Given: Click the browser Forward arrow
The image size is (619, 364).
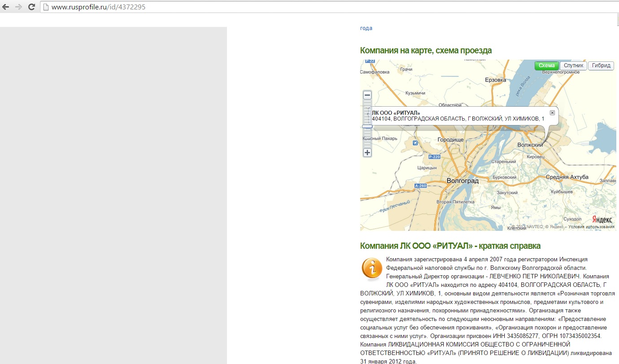Looking at the screenshot, I should coord(18,7).
